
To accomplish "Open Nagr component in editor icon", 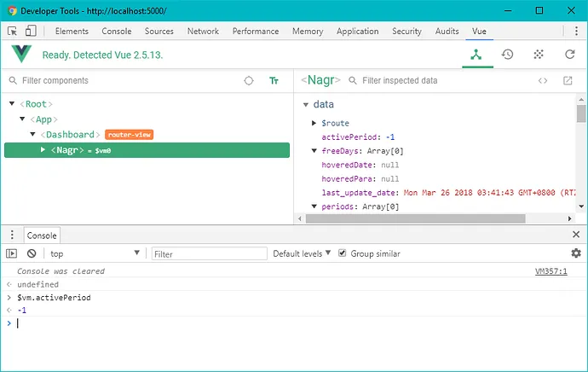I will click(568, 81).
